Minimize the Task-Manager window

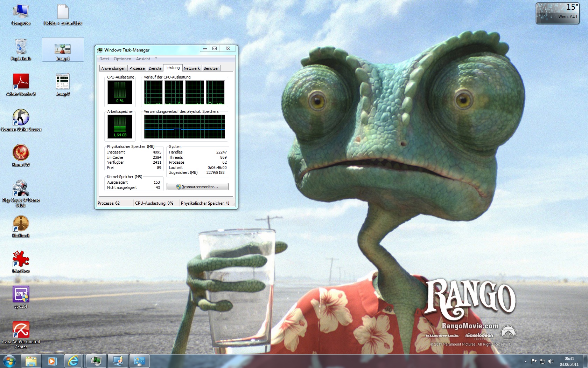pos(205,49)
